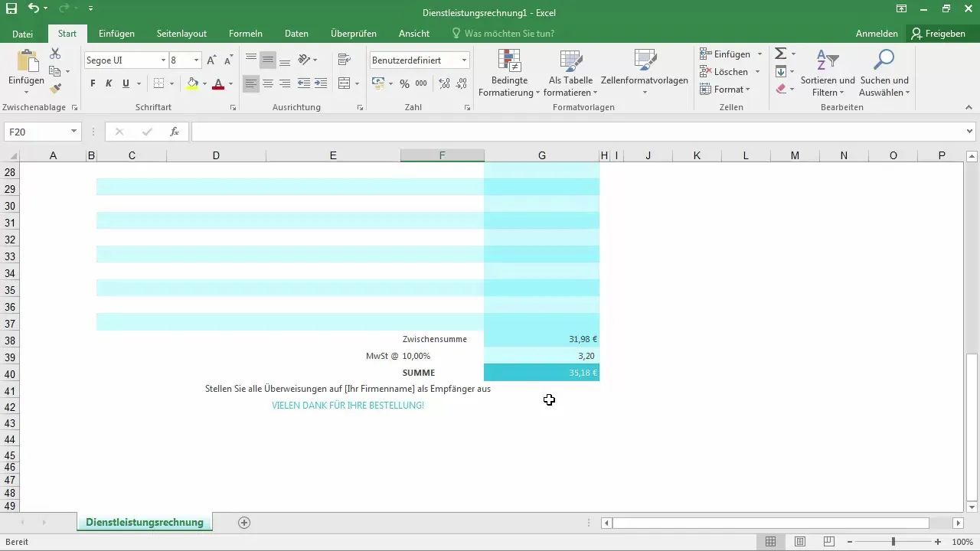Toggle align text left
The width and height of the screenshot is (980, 551).
click(251, 83)
